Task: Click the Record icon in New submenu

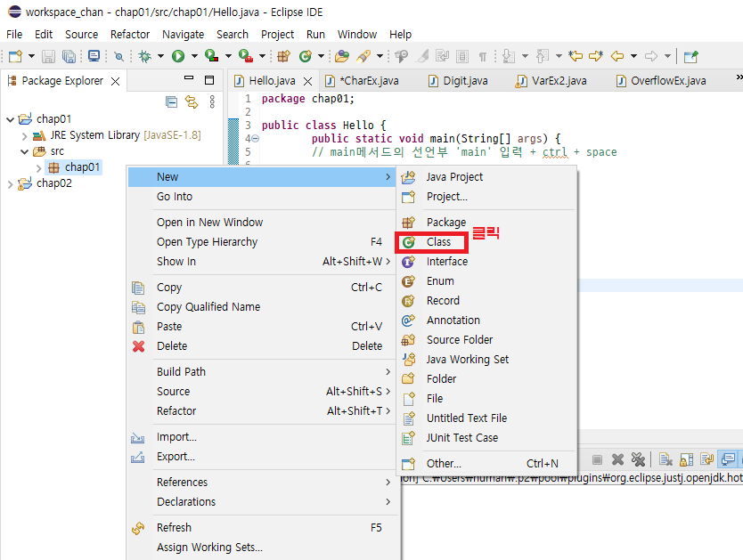Action: point(408,301)
